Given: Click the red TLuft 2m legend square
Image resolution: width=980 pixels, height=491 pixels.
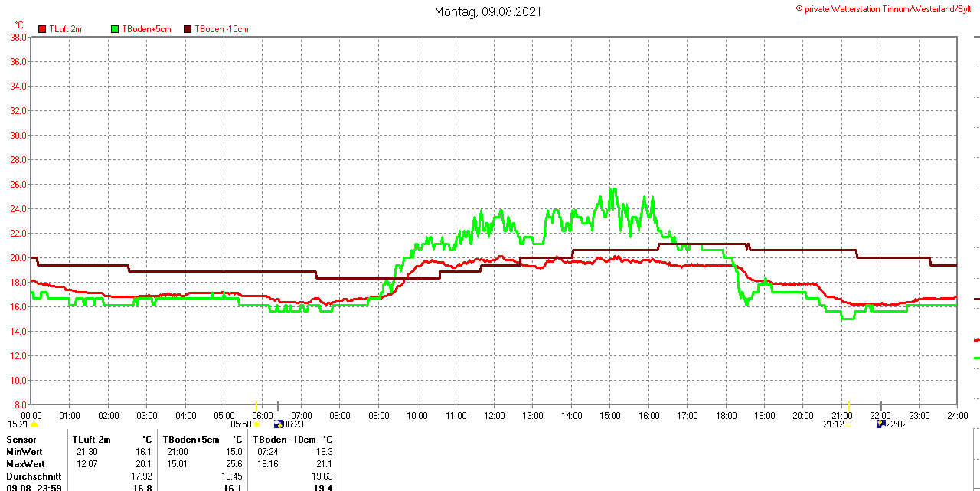Looking at the screenshot, I should pos(42,29).
